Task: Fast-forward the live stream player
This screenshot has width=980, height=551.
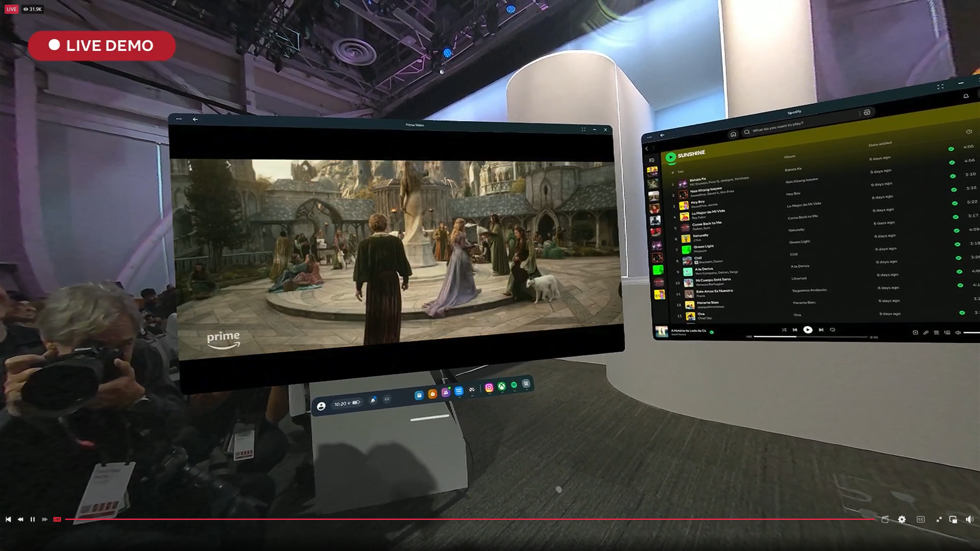Action: click(44, 519)
